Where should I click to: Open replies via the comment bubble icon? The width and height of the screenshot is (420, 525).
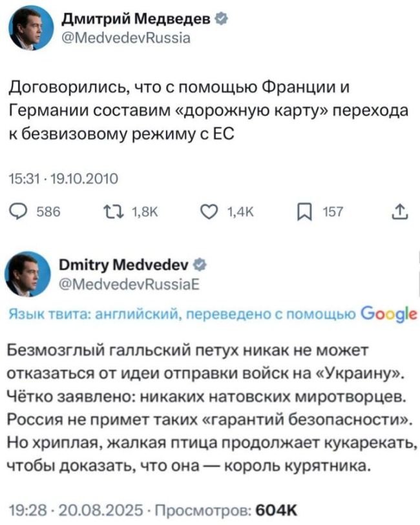point(19,210)
